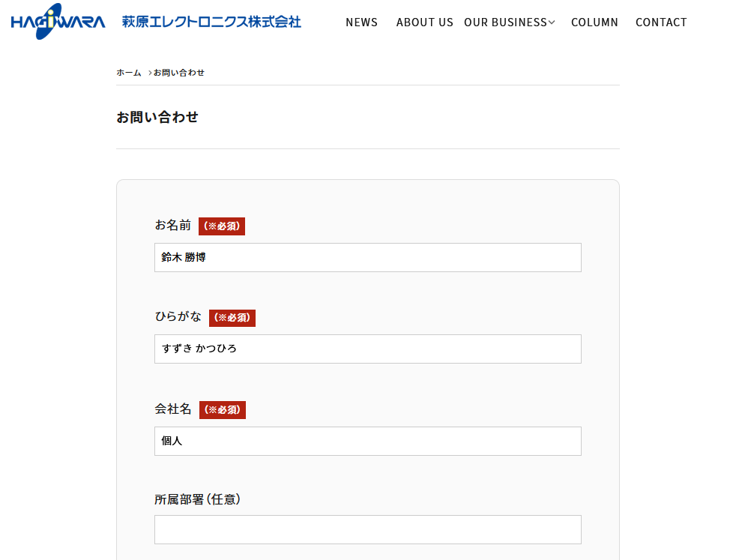Click the breadcrumb separator chevron

click(x=150, y=73)
